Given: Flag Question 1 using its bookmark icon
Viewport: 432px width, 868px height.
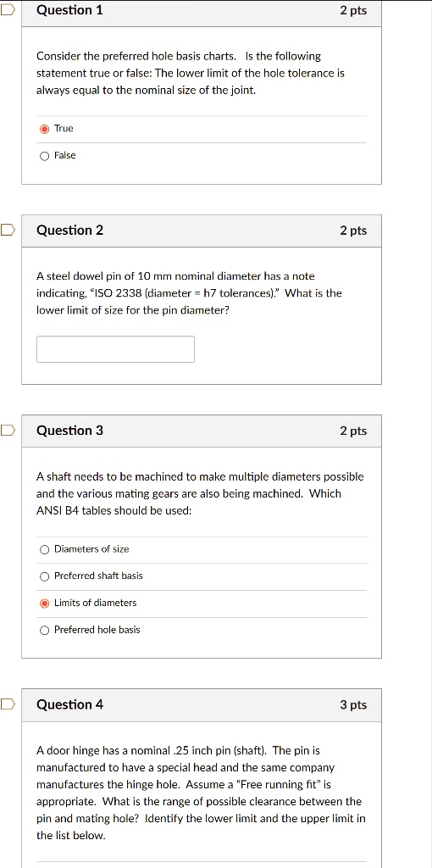Looking at the screenshot, I should [x=7, y=10].
